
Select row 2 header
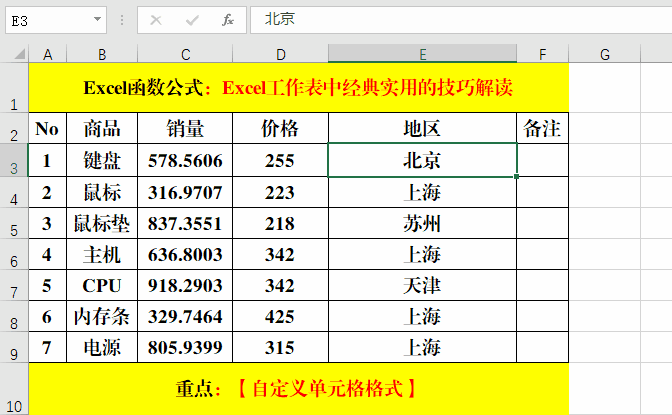pos(14,128)
